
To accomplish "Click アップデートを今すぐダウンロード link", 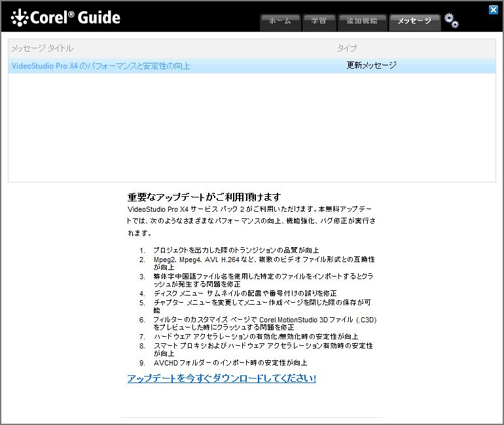I will coord(222,378).
